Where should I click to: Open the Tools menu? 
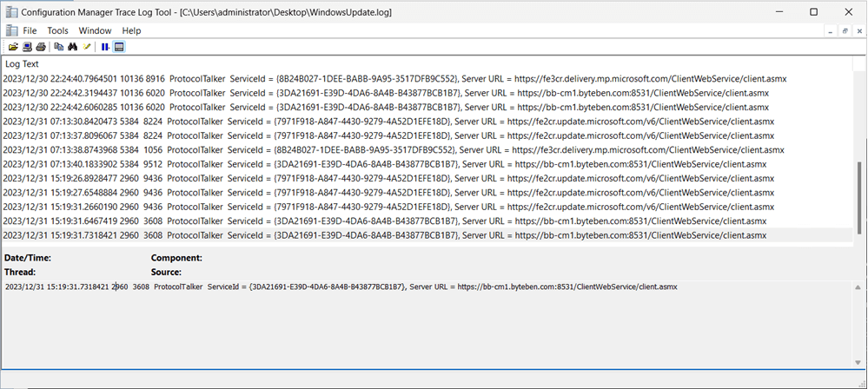click(x=57, y=31)
